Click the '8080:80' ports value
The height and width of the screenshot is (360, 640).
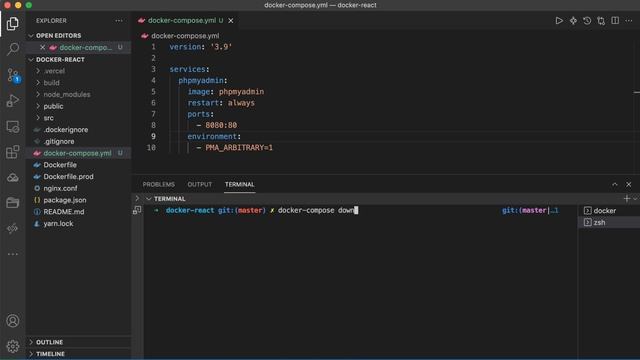pos(221,125)
